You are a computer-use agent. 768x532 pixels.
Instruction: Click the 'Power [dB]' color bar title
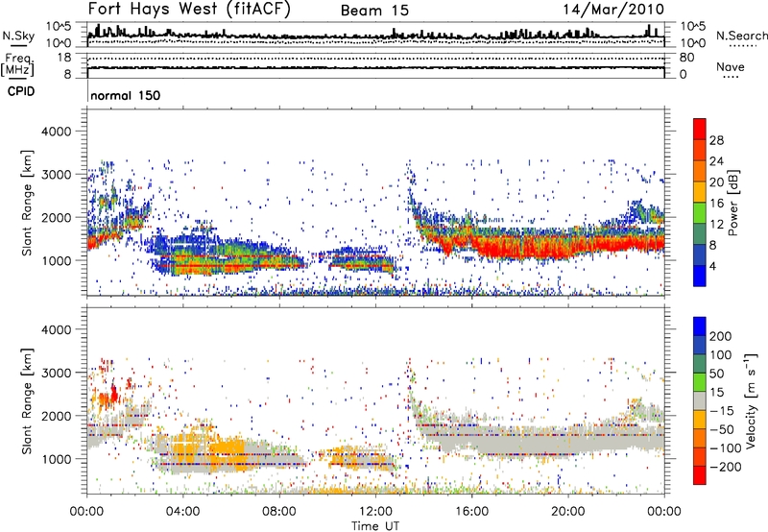coord(733,203)
